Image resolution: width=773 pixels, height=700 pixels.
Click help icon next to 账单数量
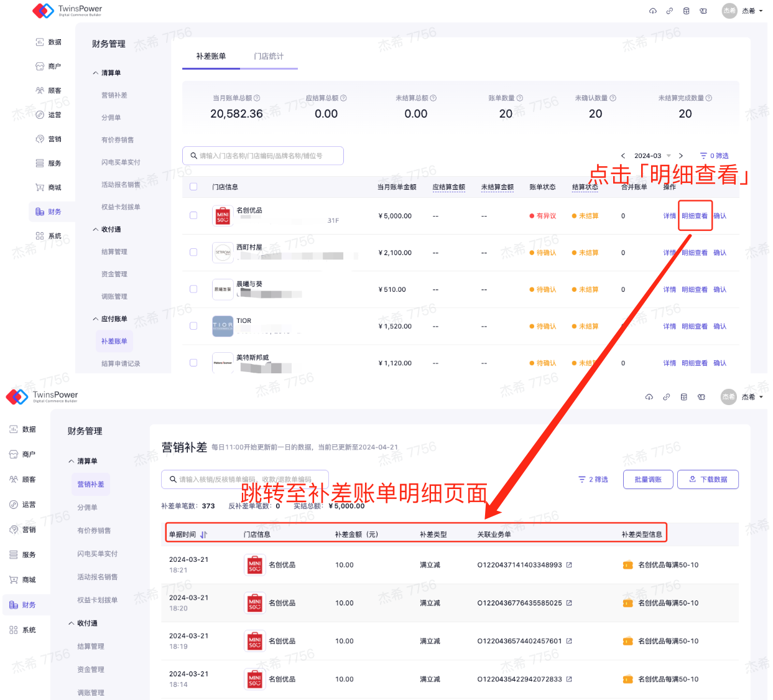point(520,98)
